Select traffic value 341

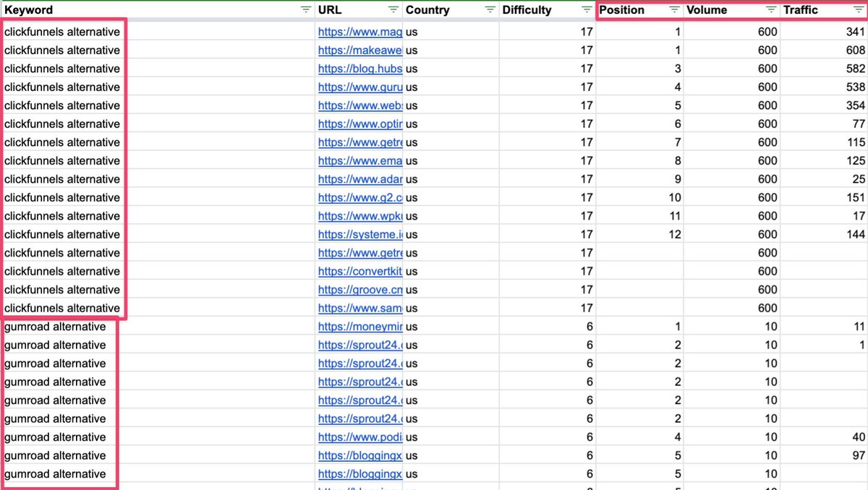(x=855, y=32)
